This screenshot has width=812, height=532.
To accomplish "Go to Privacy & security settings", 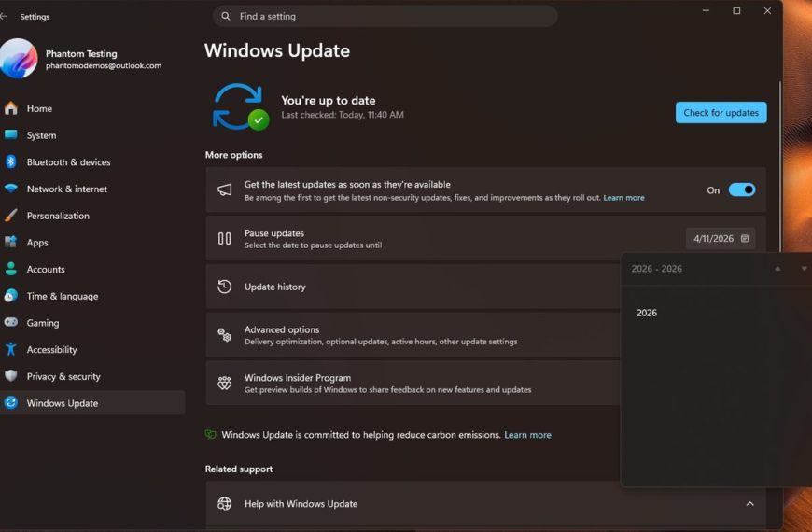I will [93, 376].
